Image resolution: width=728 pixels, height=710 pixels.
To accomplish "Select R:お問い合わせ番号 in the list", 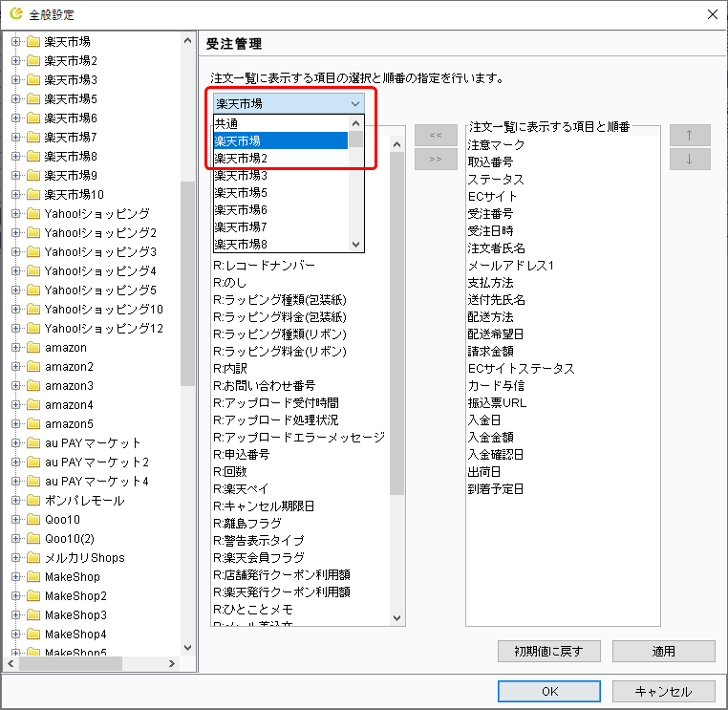I will pyautogui.click(x=265, y=385).
